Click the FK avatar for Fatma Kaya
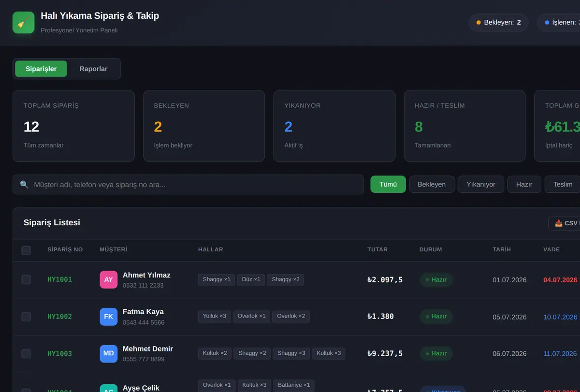This screenshot has height=392, width=580. coord(109,317)
